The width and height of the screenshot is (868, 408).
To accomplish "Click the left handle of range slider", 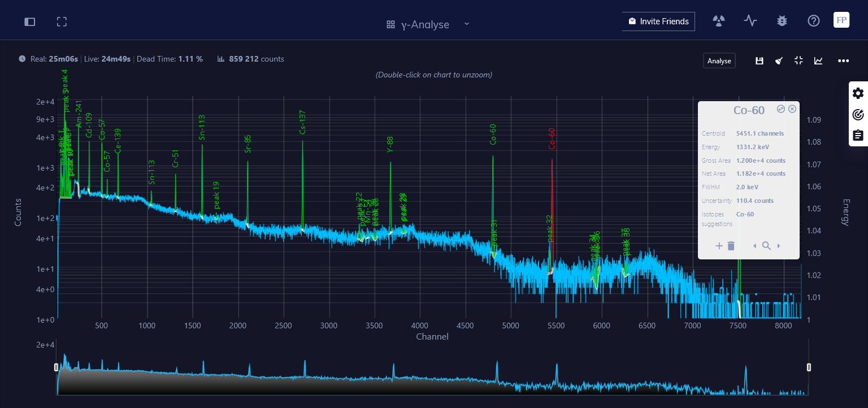I will [56, 367].
